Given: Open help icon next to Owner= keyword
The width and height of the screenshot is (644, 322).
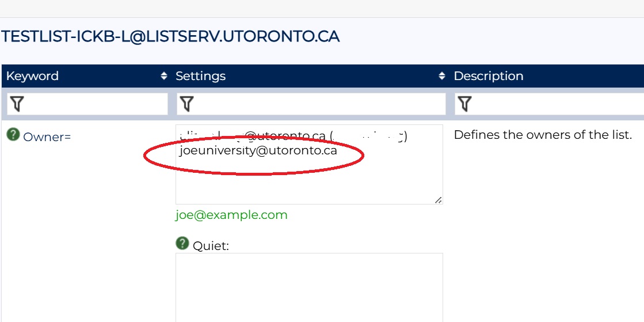Looking at the screenshot, I should tap(13, 134).
